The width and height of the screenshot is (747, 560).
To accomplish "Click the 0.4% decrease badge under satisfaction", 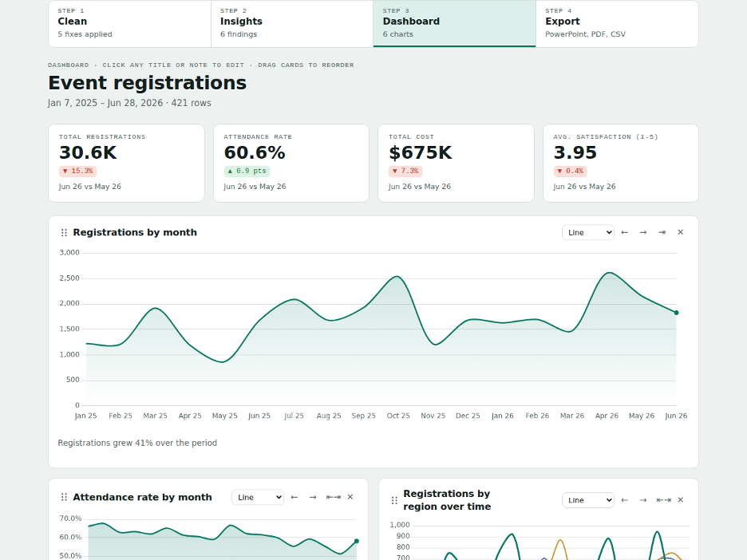I will tap(571, 171).
